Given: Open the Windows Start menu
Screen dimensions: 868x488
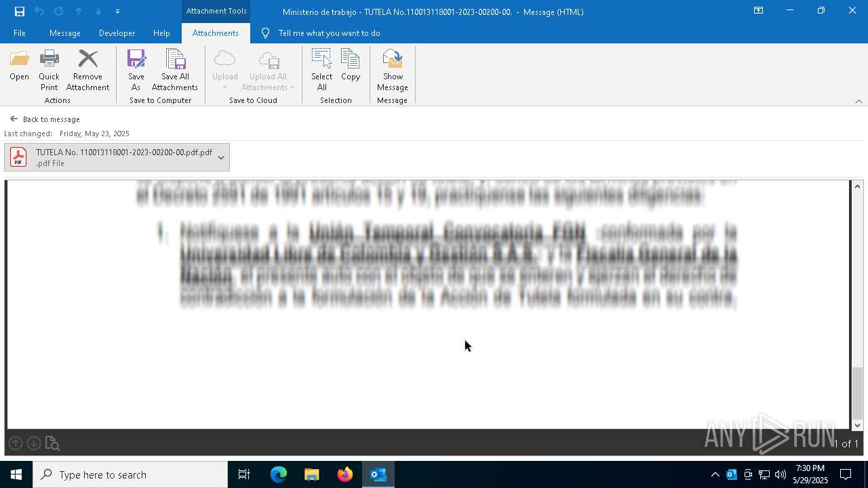Looking at the screenshot, I should (x=16, y=474).
